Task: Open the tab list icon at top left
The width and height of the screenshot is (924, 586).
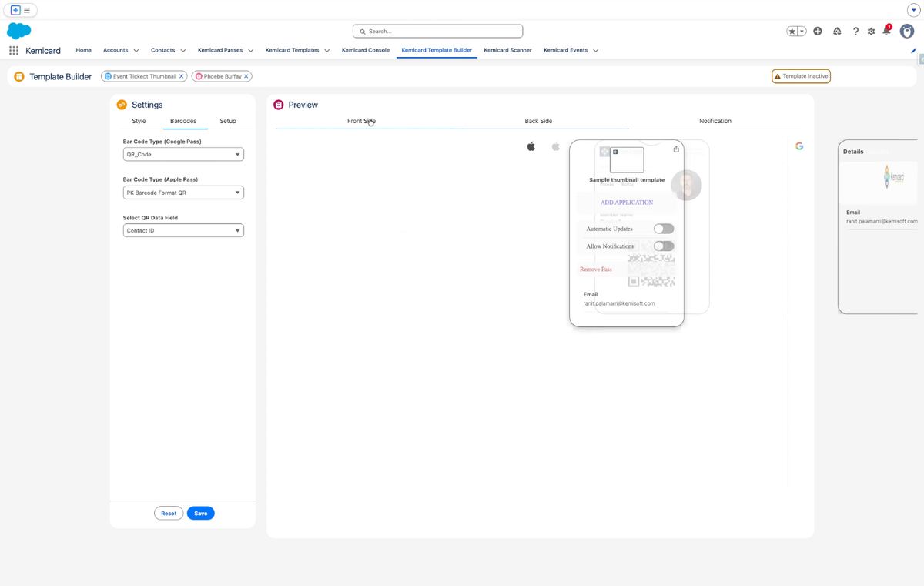Action: [x=27, y=10]
